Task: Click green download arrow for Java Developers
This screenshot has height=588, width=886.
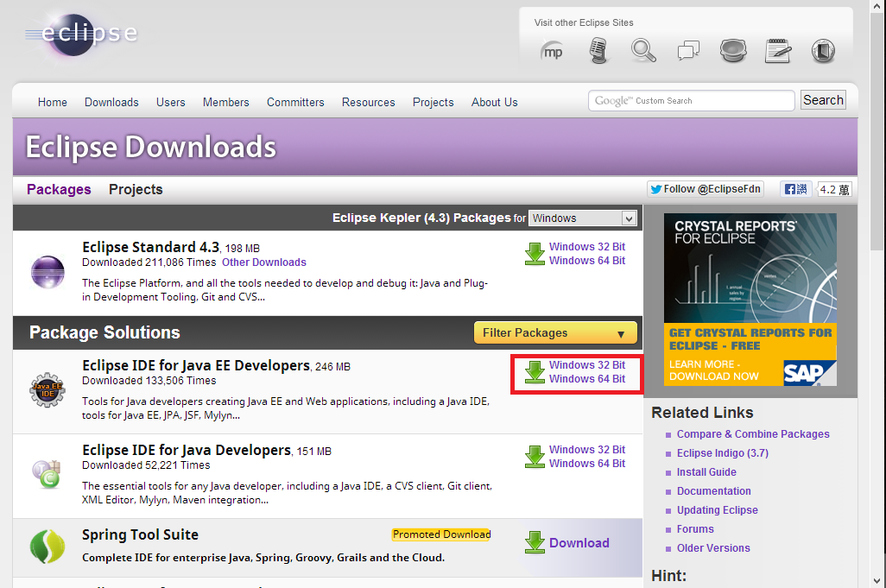Action: 535,457
